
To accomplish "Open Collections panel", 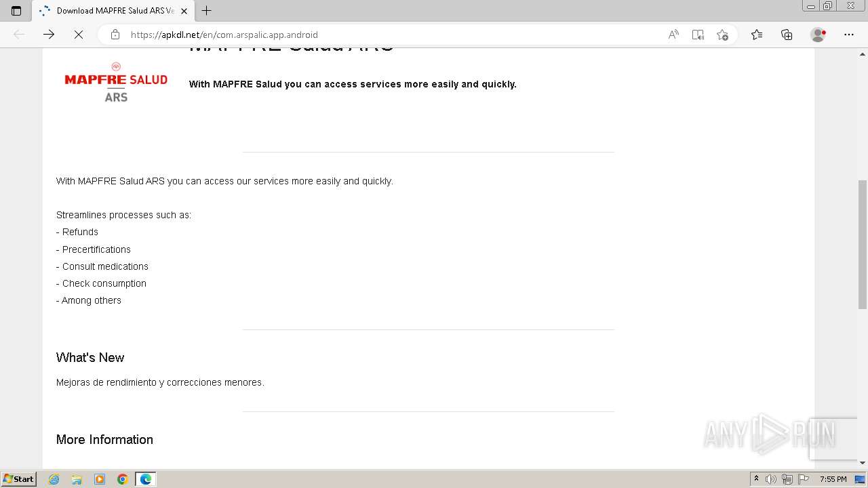I will coord(787,35).
